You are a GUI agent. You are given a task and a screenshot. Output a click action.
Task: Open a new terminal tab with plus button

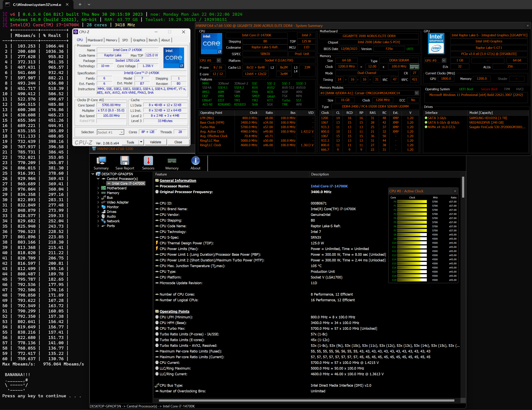pos(80,4)
